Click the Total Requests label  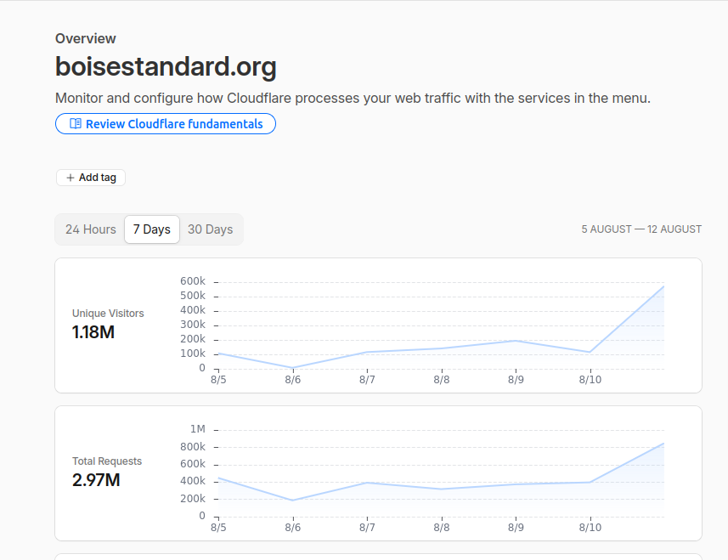(107, 461)
